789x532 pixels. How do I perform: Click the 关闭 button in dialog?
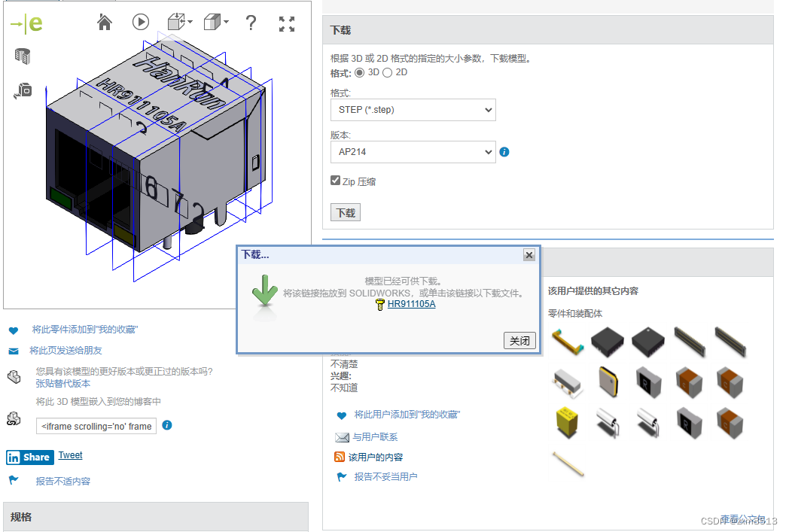point(519,340)
